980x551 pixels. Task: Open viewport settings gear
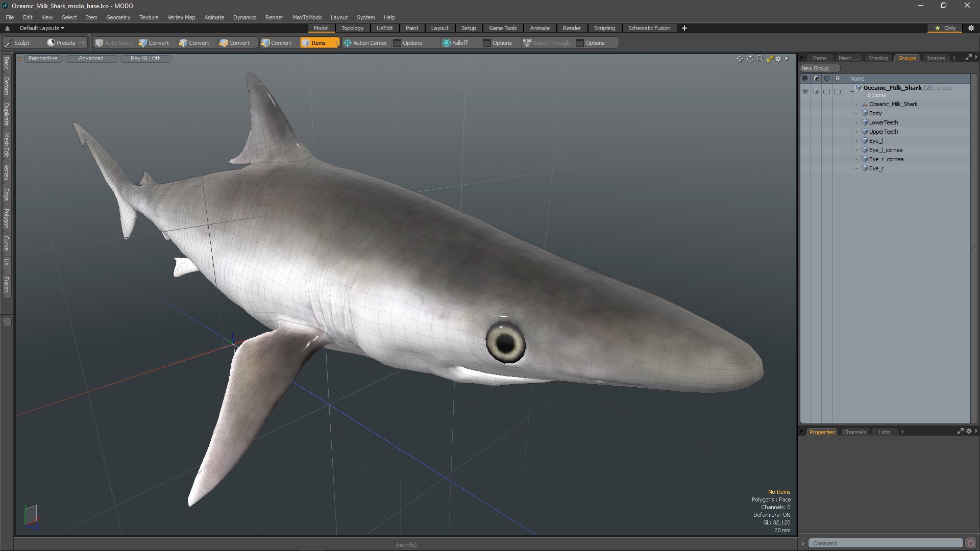tap(778, 59)
